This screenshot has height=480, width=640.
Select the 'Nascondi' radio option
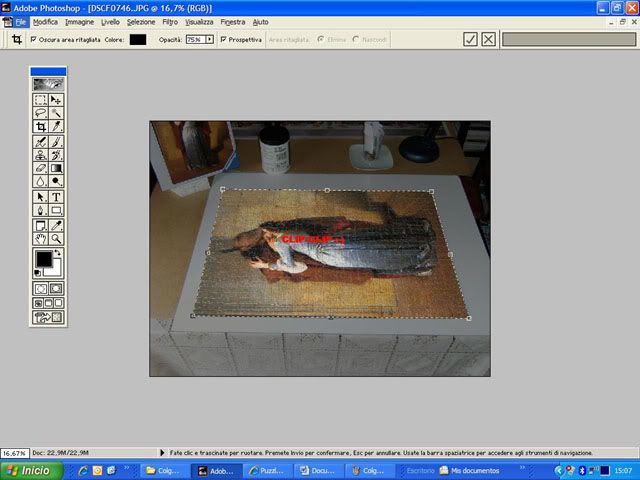(356, 40)
